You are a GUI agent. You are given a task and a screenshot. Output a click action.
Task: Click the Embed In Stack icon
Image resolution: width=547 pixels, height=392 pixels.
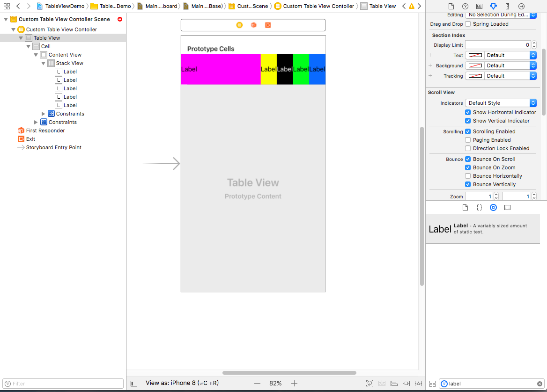click(382, 383)
